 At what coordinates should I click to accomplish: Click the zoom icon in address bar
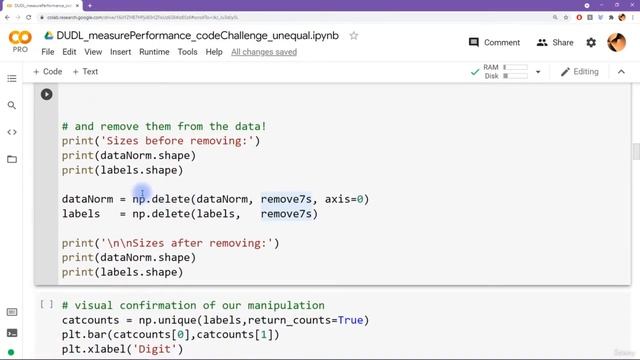[x=555, y=18]
